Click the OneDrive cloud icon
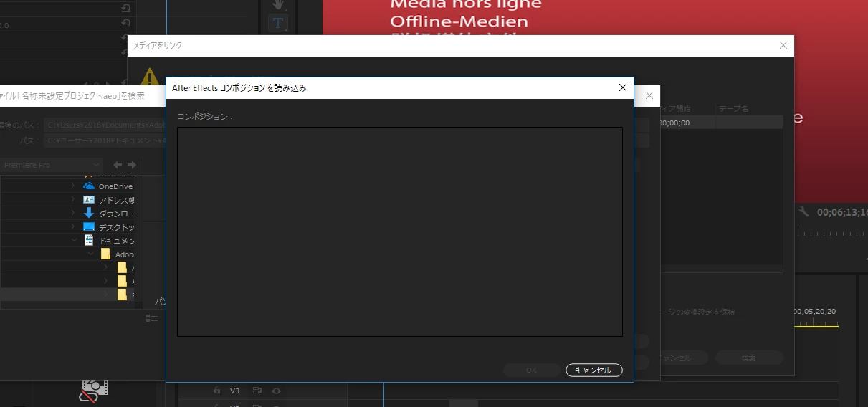Image resolution: width=868 pixels, height=407 pixels. tap(89, 186)
